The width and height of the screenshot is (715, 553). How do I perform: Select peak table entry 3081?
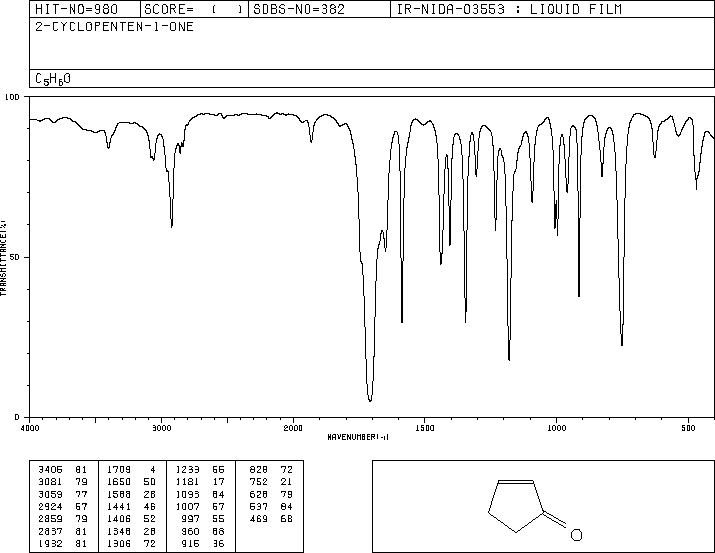pos(50,482)
